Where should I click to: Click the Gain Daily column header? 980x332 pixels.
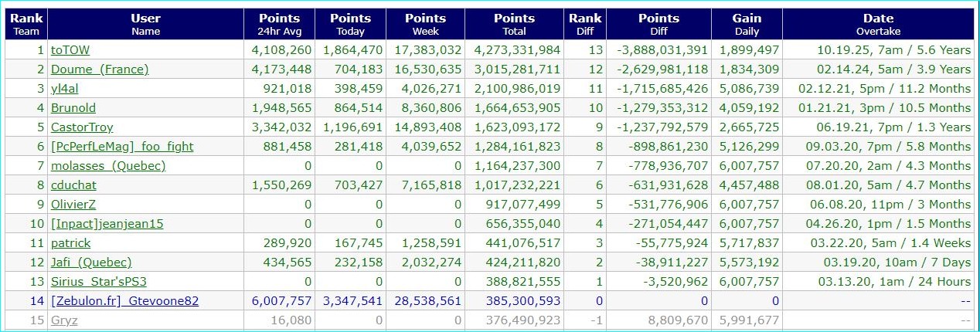747,24
